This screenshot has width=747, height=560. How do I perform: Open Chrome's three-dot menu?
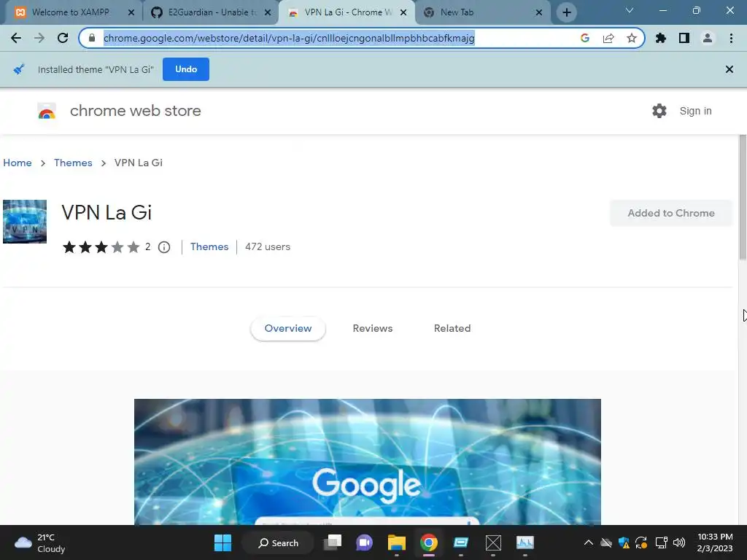pyautogui.click(x=731, y=38)
